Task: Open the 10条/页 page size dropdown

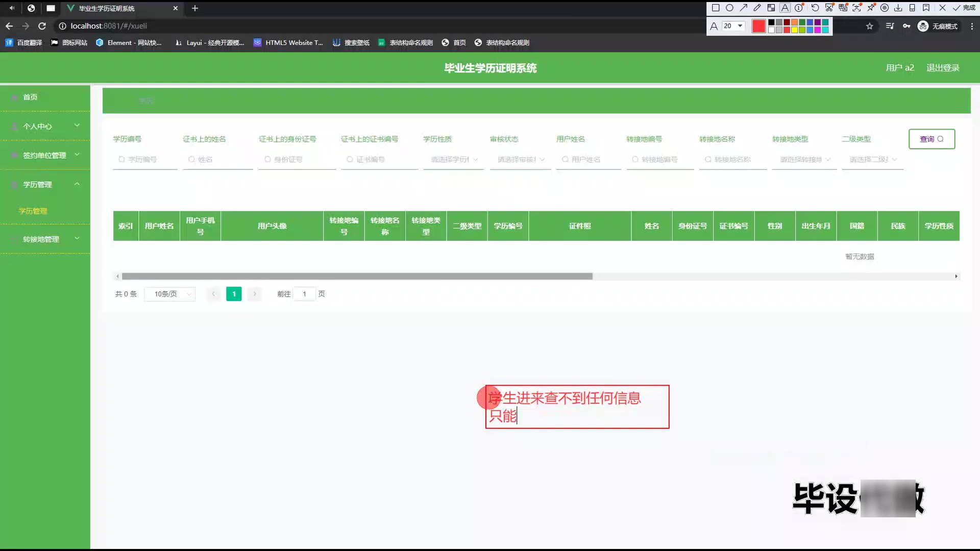Action: [170, 294]
